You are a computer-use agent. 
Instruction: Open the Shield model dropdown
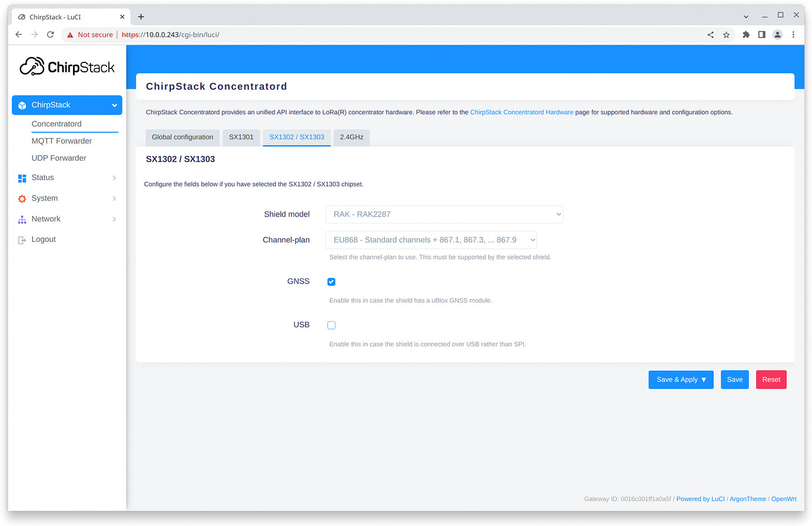(x=444, y=214)
